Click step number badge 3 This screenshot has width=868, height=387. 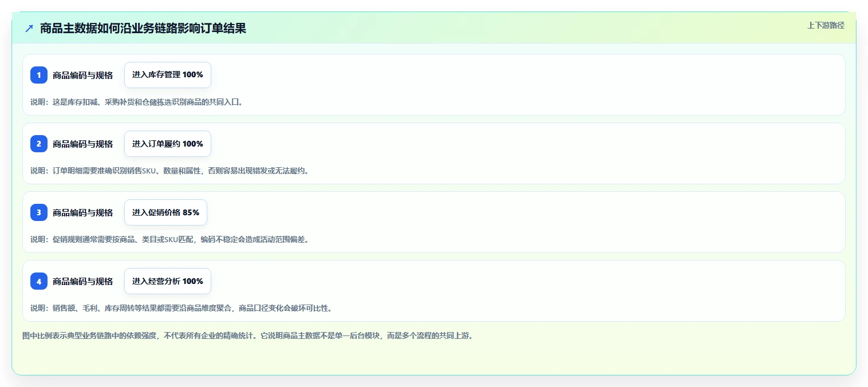point(39,212)
